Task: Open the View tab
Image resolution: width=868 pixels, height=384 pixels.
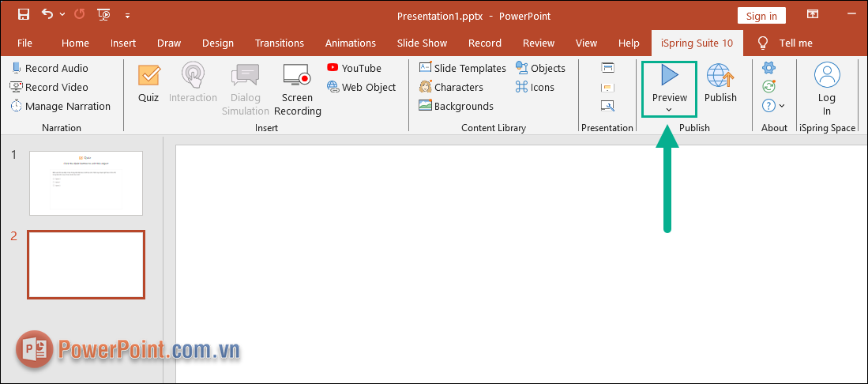Action: pos(586,43)
